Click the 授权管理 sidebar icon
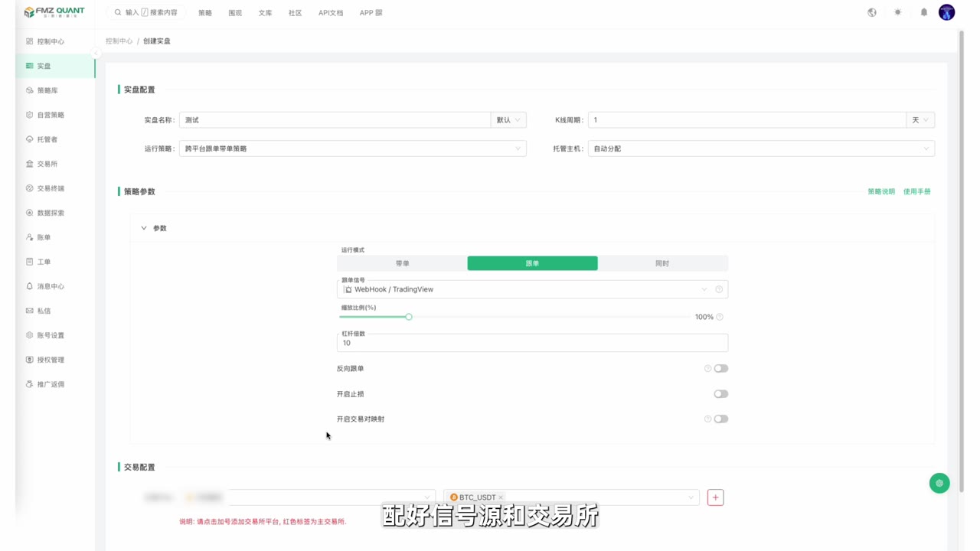 coord(30,360)
